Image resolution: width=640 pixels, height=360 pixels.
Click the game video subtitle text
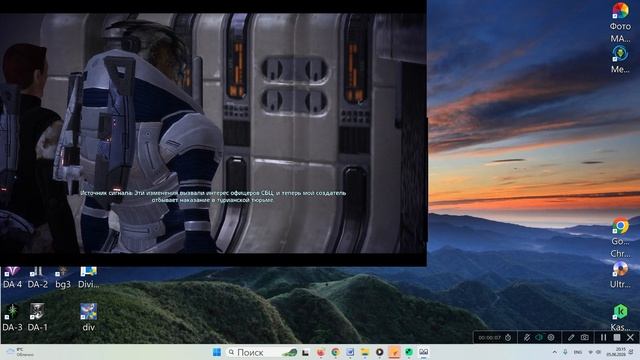click(x=213, y=196)
